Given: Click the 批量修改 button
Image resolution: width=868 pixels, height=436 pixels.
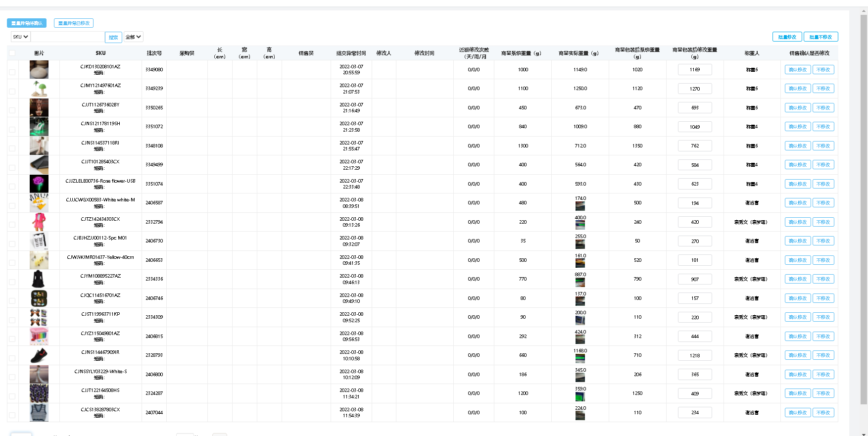Looking at the screenshot, I should 787,37.
